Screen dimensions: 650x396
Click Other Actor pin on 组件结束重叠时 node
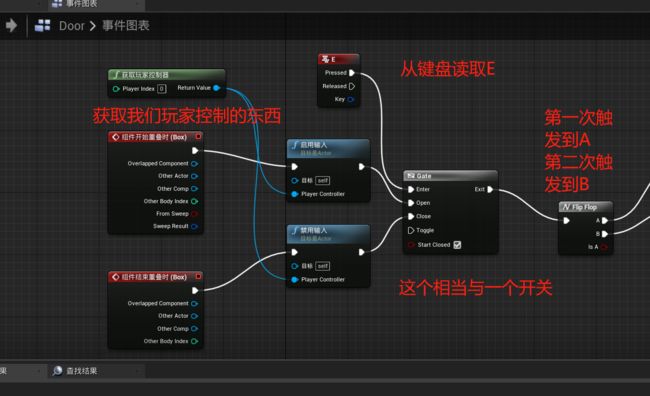tap(194, 316)
